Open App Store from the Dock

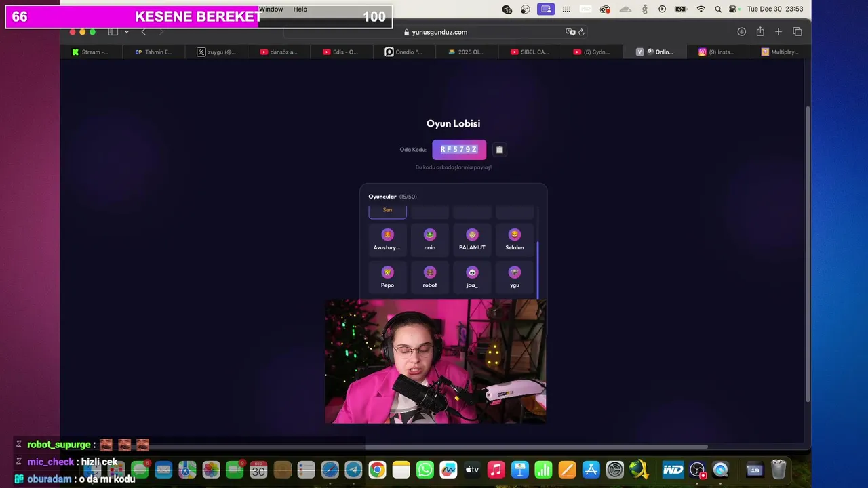pos(591,470)
